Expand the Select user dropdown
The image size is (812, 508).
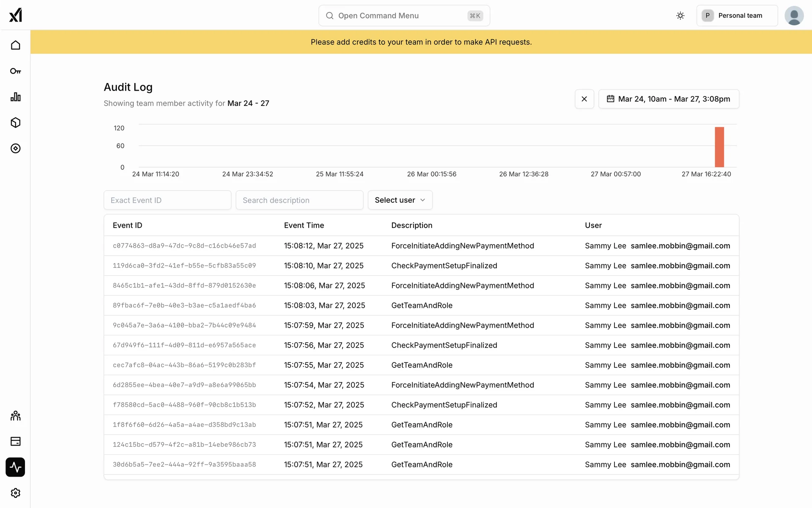point(400,200)
